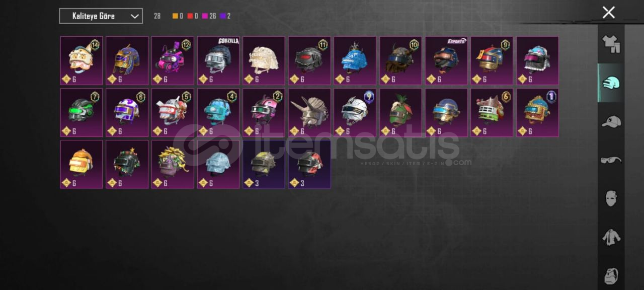Click the dropdown chevron arrow
Screen dimensions: 644x290
click(x=134, y=16)
